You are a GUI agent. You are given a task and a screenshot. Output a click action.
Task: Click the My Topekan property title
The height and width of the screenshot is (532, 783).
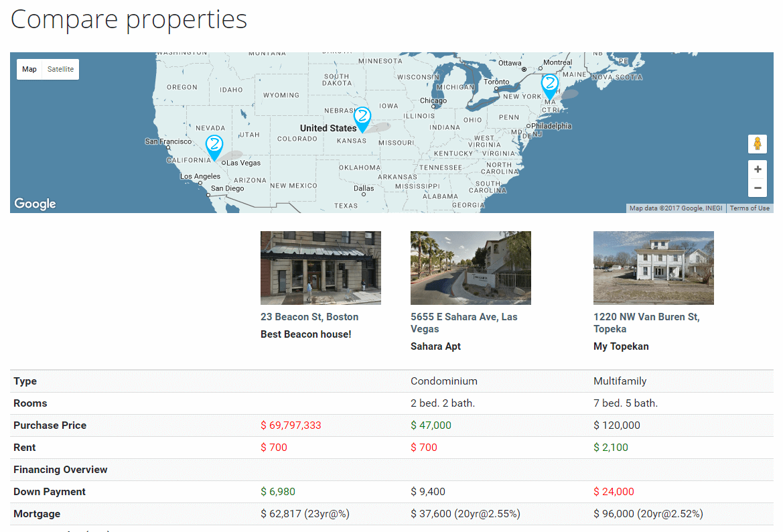pos(621,346)
